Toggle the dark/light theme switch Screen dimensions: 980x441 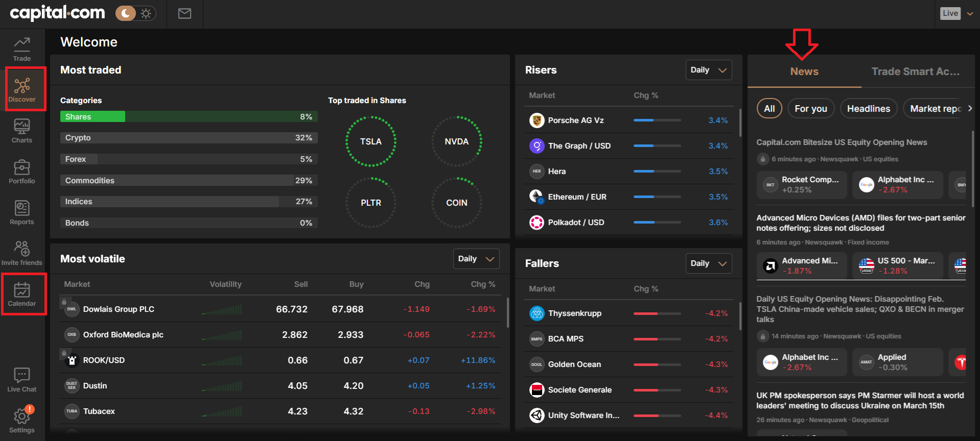tap(135, 13)
